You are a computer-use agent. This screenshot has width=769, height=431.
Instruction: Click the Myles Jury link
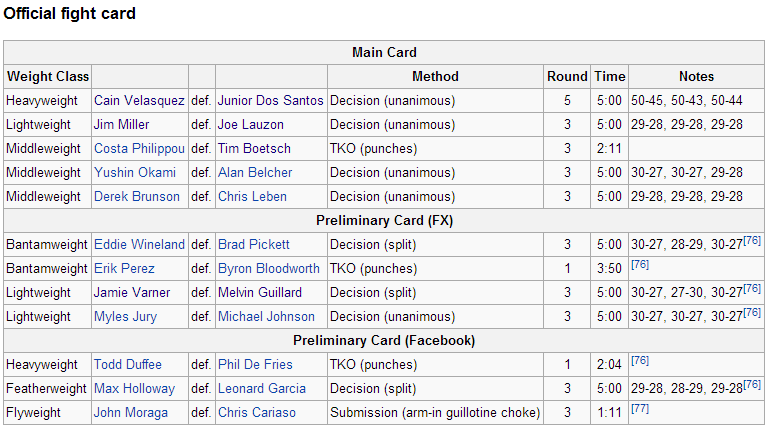click(x=126, y=317)
